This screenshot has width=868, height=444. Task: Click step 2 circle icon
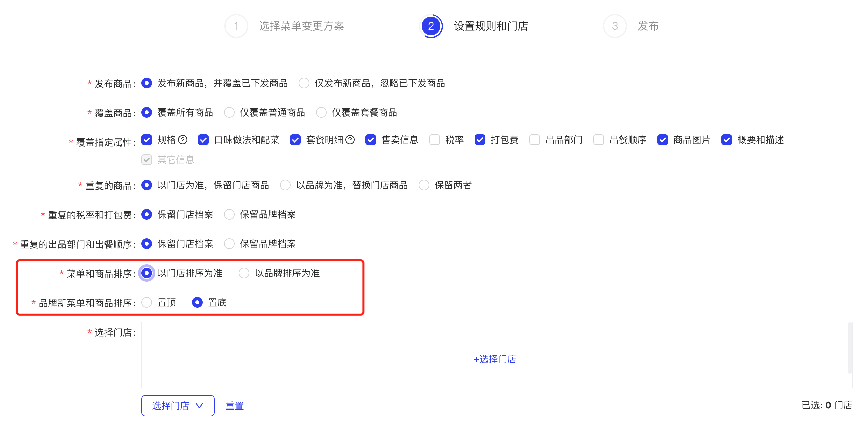click(431, 26)
